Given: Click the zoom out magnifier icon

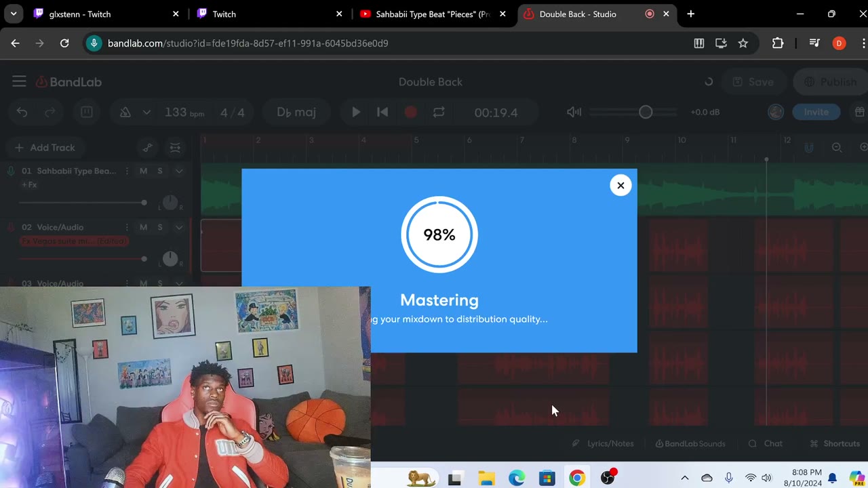Looking at the screenshot, I should tap(837, 148).
